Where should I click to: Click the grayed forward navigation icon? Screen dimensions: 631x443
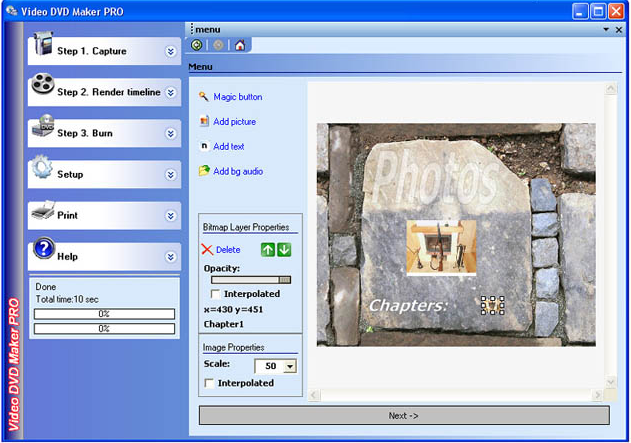218,45
